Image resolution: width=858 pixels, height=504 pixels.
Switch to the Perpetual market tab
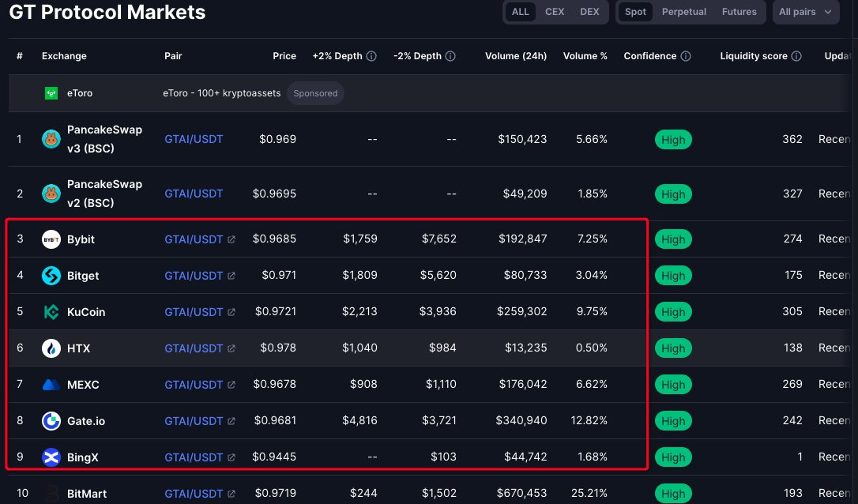[684, 12]
